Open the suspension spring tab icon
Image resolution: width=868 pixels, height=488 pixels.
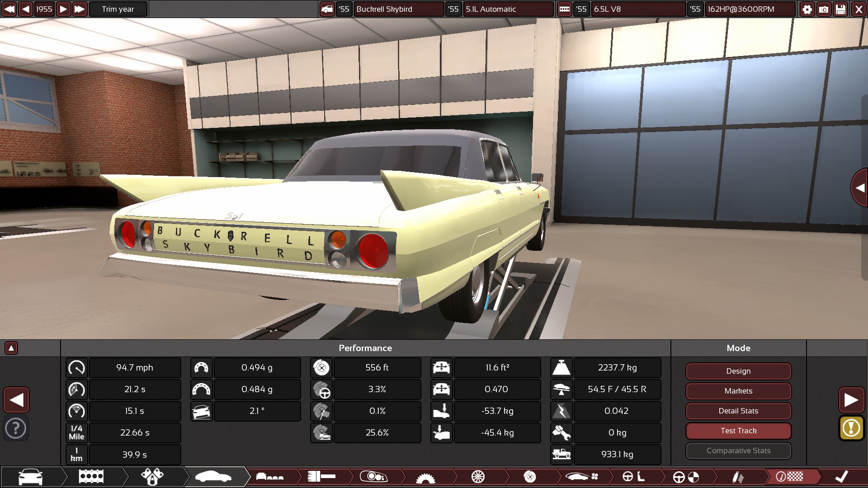(x=738, y=477)
